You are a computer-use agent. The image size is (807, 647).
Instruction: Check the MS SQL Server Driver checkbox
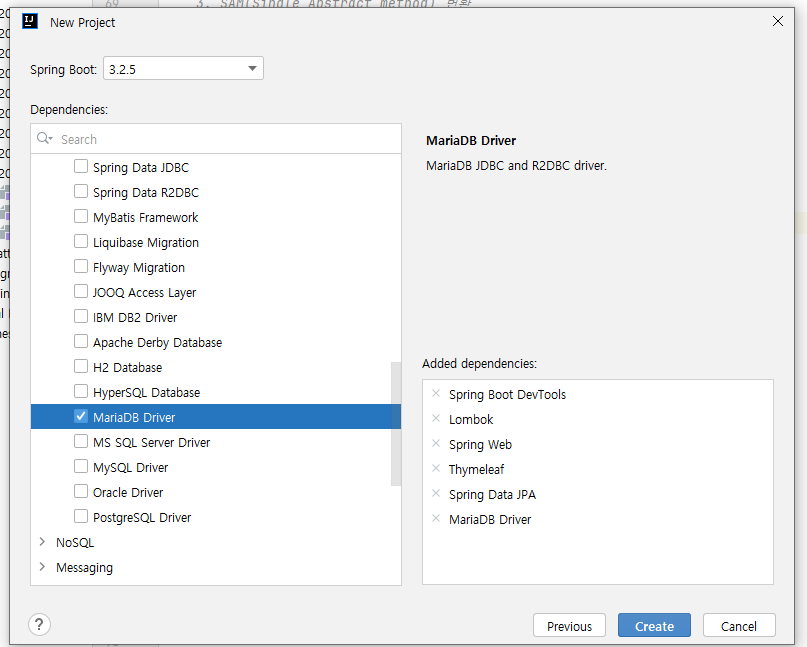click(x=81, y=442)
